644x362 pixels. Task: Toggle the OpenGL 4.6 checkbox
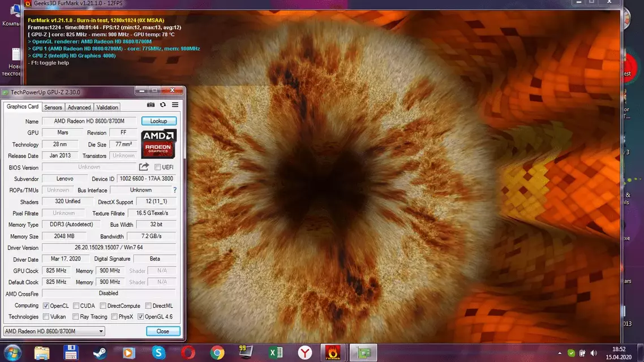click(140, 317)
